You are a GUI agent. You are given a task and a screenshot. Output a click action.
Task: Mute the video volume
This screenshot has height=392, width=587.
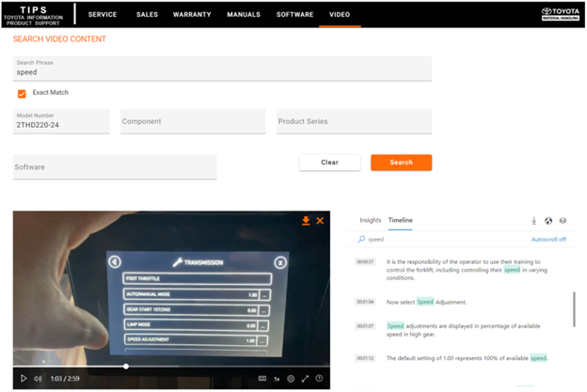[x=38, y=379]
